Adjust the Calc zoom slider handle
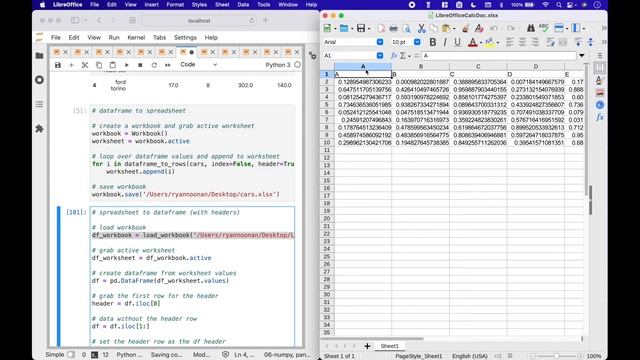The image size is (640, 360). pos(556,356)
